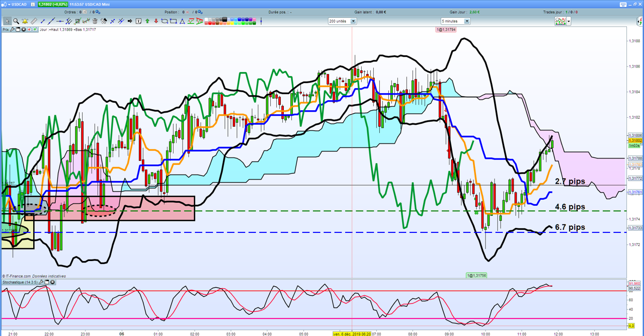Choose the horizontal line tool
The image size is (644, 336).
pos(60,21)
